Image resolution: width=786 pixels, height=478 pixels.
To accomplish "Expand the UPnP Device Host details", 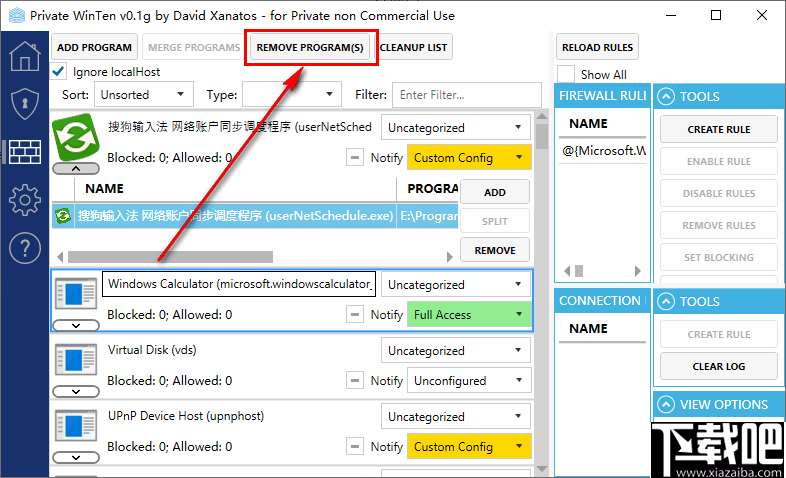I will (76, 457).
